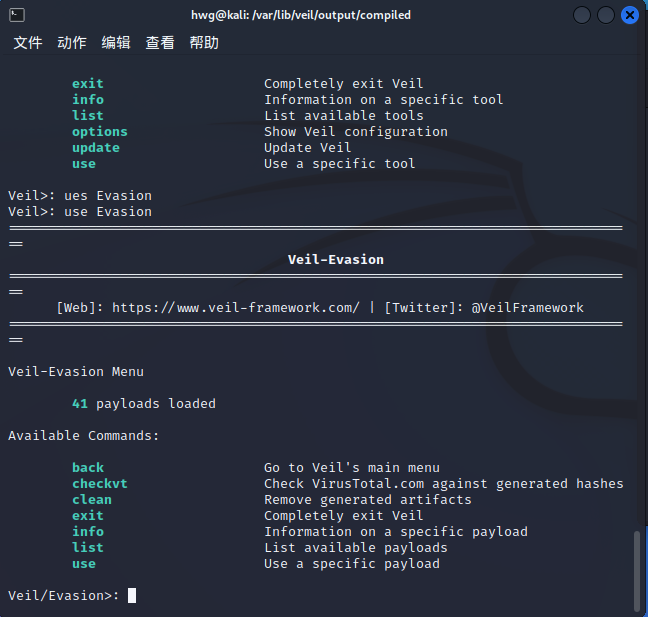Click 'Update Veil' description text
This screenshot has width=648, height=617.
pyautogui.click(x=307, y=148)
